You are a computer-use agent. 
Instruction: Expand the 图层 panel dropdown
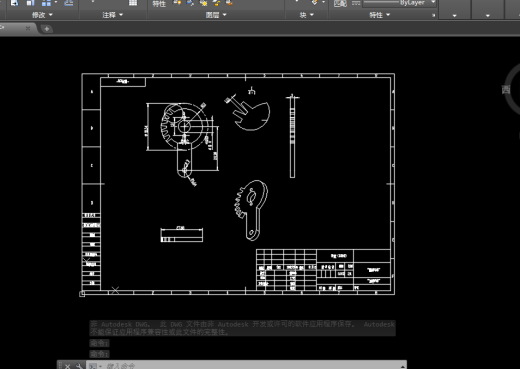[216, 15]
